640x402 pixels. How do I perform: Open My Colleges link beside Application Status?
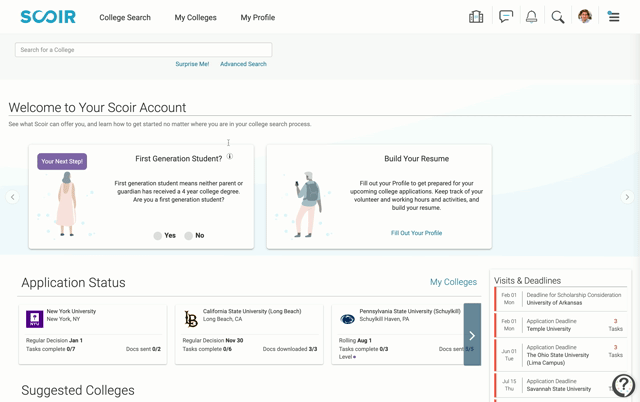(453, 282)
